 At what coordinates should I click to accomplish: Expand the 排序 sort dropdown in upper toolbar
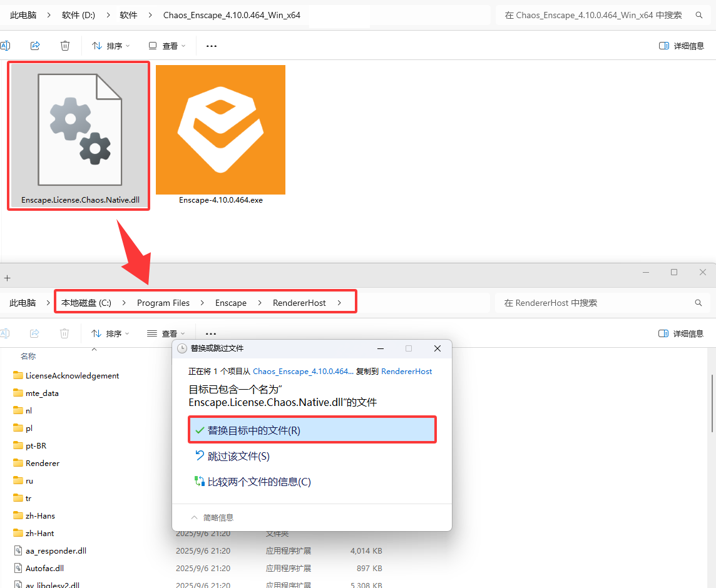click(111, 46)
